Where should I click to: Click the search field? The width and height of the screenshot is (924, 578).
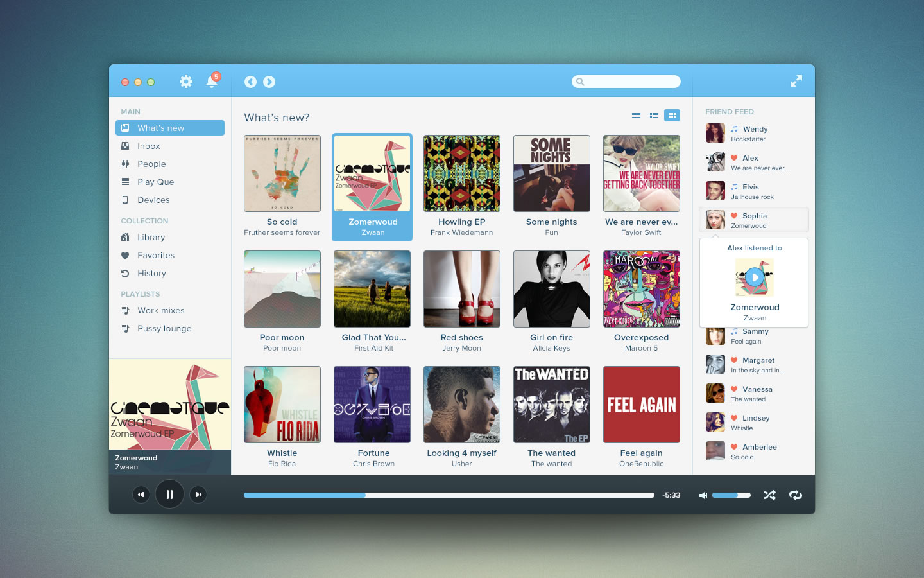626,82
